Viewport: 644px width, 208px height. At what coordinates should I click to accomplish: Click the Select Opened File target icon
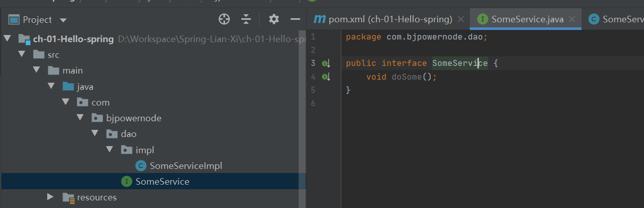(x=224, y=19)
